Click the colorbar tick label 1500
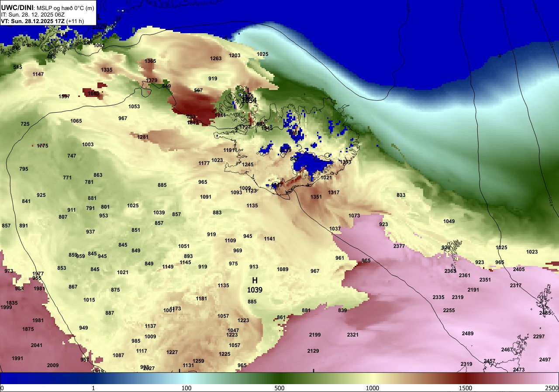 466,388
